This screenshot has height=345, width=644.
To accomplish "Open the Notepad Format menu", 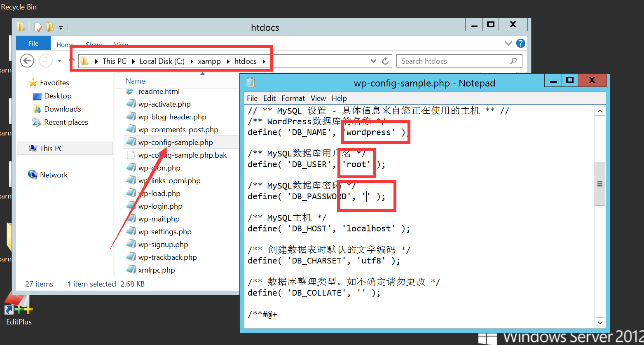I will [293, 98].
